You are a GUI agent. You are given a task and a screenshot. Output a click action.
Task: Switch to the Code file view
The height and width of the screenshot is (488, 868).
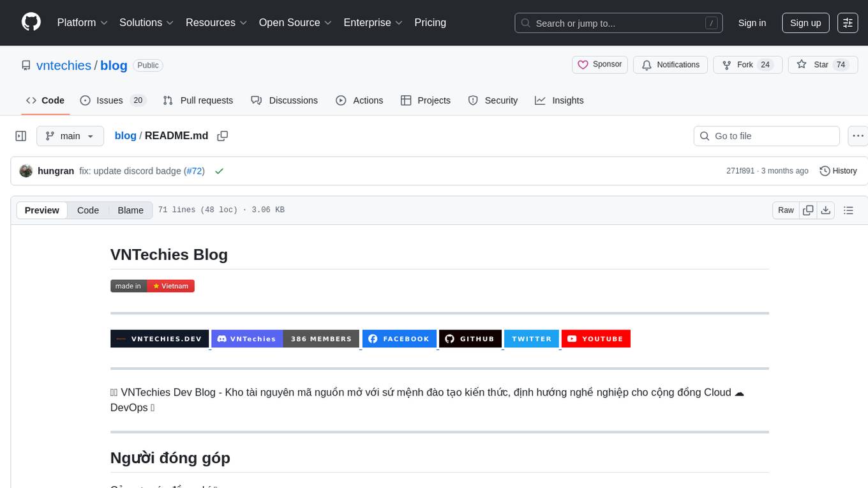[x=88, y=210]
